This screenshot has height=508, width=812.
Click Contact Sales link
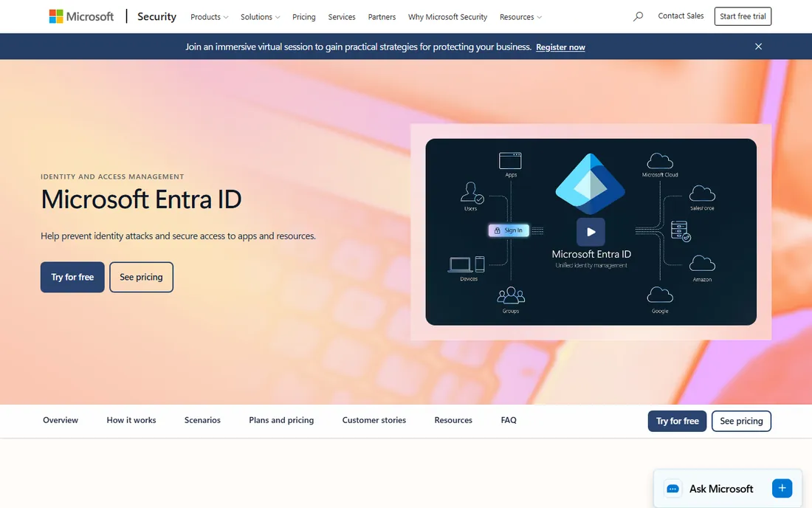pyautogui.click(x=681, y=16)
